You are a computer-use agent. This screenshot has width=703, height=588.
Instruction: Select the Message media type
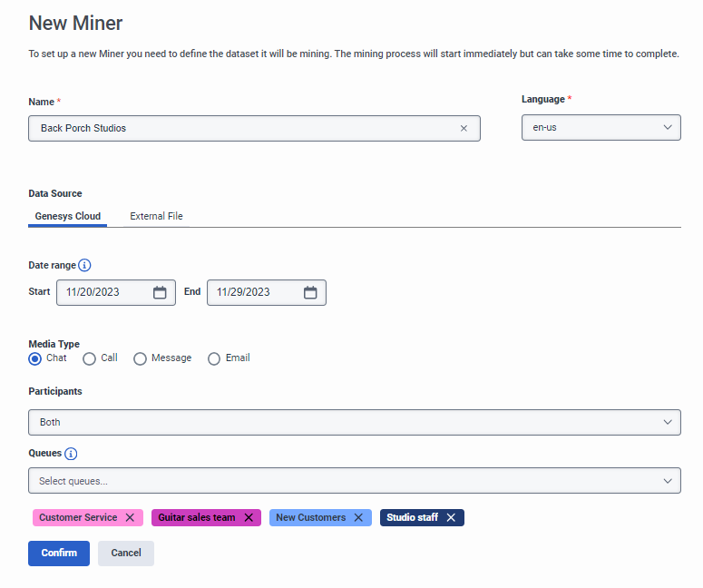coord(140,358)
